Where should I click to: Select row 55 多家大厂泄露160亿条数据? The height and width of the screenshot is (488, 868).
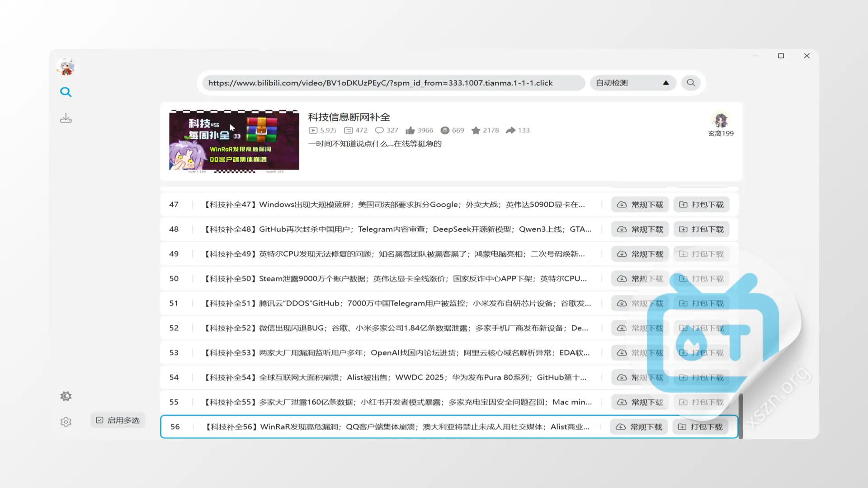coord(449,402)
